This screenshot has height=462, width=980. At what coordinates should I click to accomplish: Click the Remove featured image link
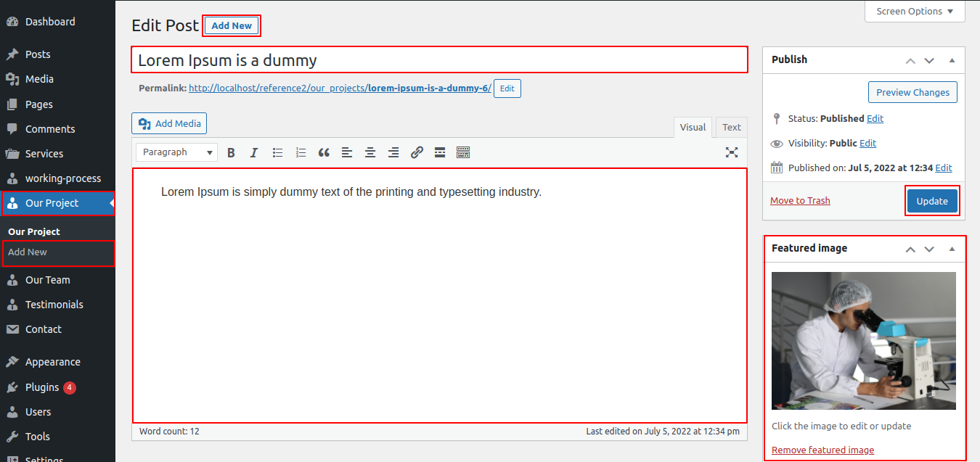coord(822,450)
